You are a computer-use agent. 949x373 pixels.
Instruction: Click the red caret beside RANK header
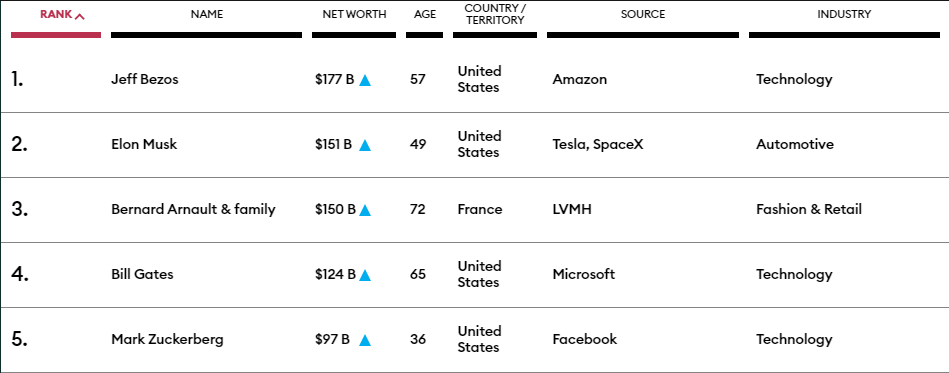click(79, 16)
